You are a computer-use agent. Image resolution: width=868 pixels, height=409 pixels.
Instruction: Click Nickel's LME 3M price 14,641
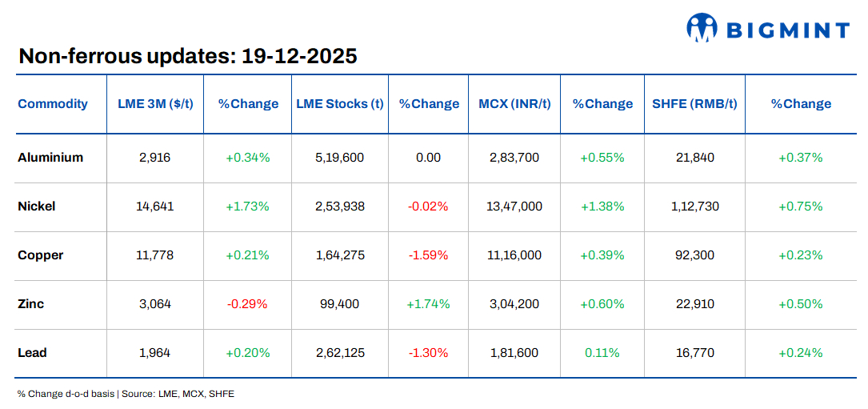[x=155, y=207]
